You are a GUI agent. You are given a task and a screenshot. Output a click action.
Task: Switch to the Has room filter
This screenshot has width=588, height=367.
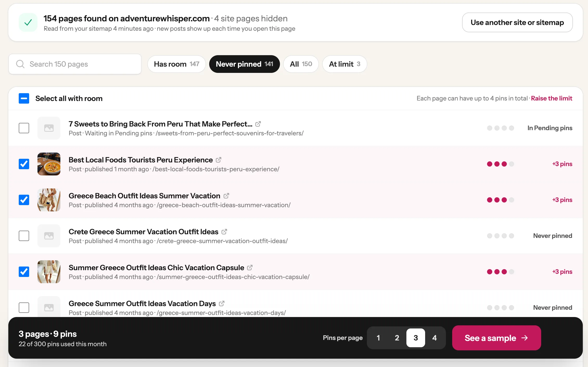177,64
